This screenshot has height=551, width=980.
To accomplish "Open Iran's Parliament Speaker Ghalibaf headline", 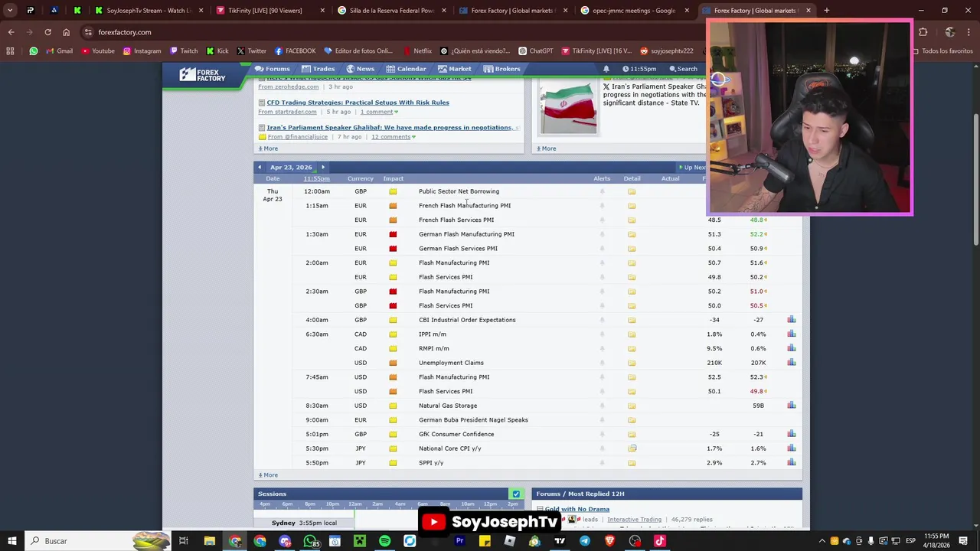I will point(393,128).
